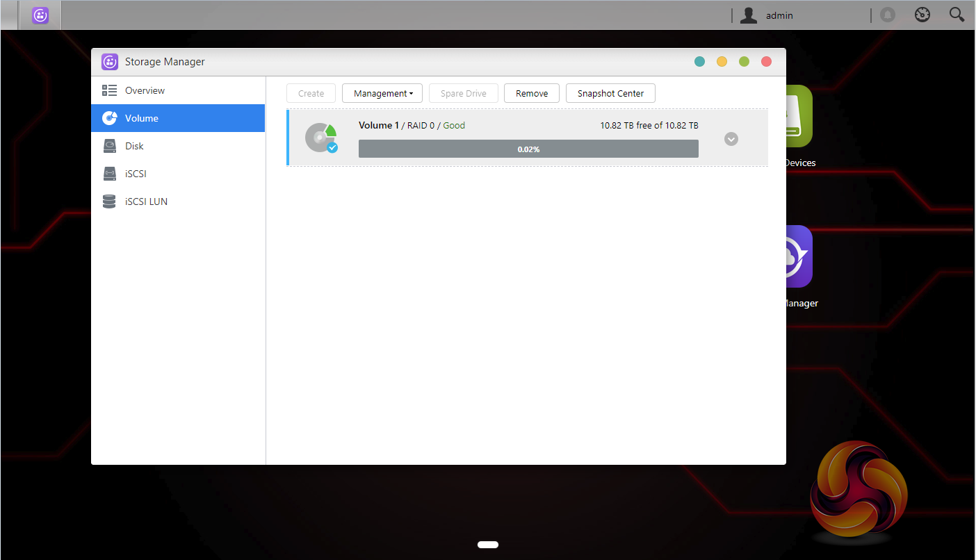Open the activity monitor gauge icon

click(x=922, y=15)
